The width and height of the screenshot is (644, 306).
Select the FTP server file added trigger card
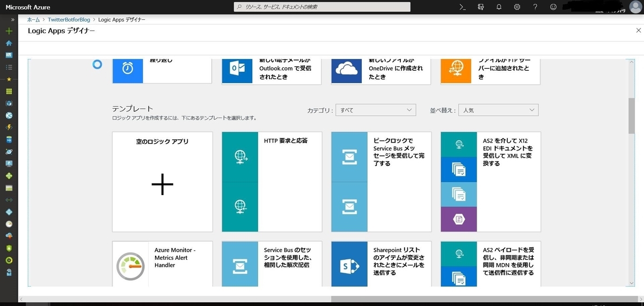[x=491, y=71]
